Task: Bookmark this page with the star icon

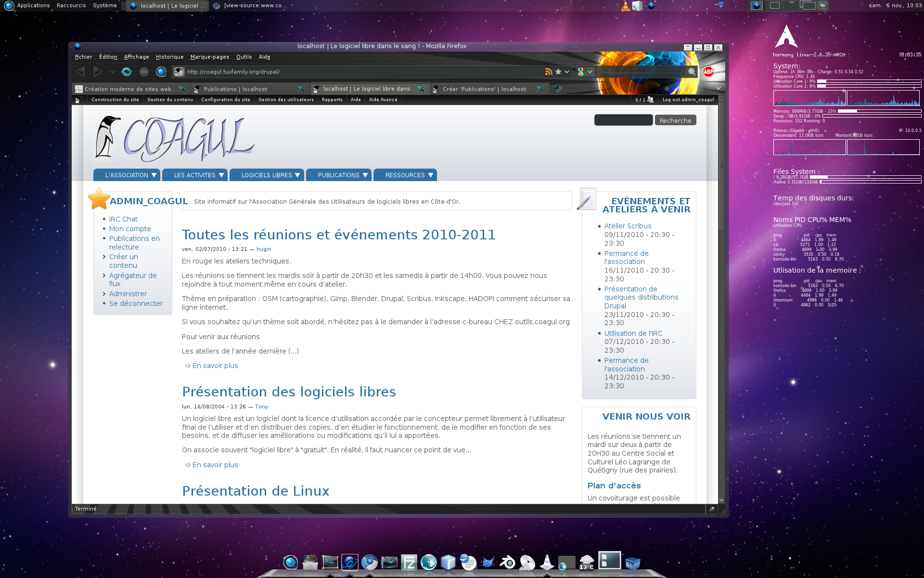Action: click(x=558, y=72)
